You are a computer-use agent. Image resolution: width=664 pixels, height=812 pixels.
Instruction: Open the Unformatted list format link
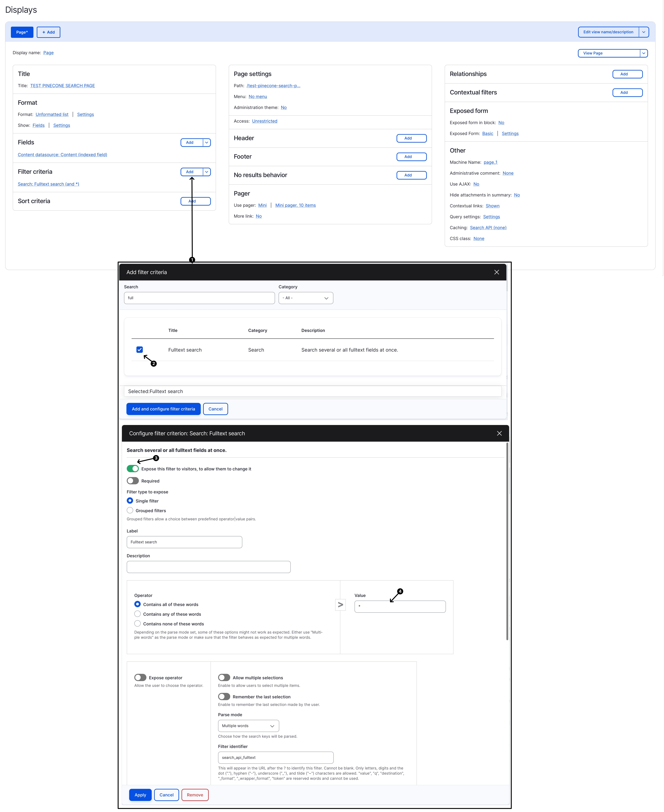tap(52, 114)
